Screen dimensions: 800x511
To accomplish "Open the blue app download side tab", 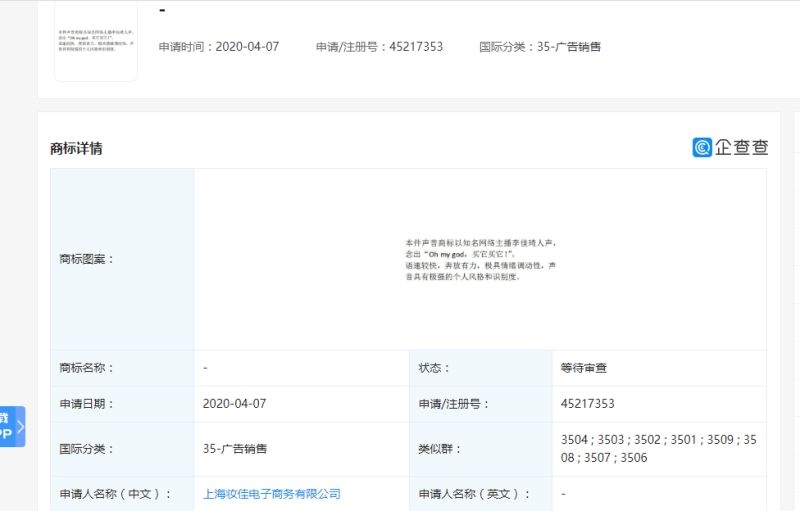I will pyautogui.click(x=9, y=426).
